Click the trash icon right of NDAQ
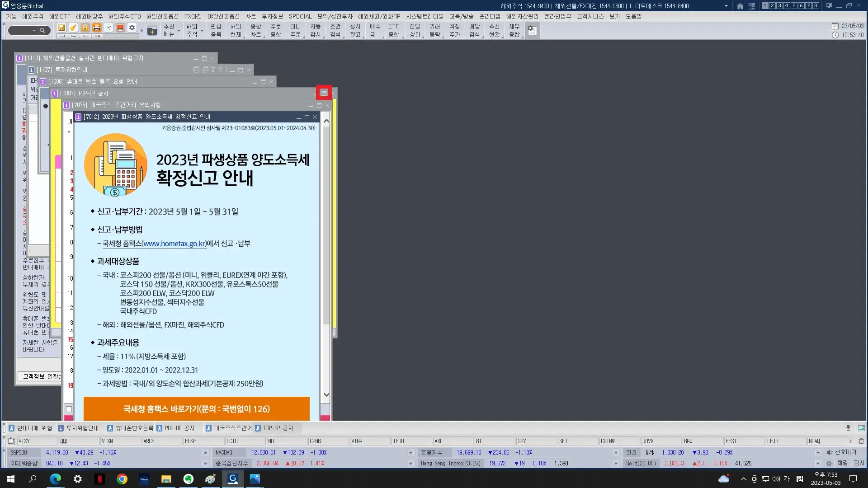This screenshot has height=488, width=868. 861,441
